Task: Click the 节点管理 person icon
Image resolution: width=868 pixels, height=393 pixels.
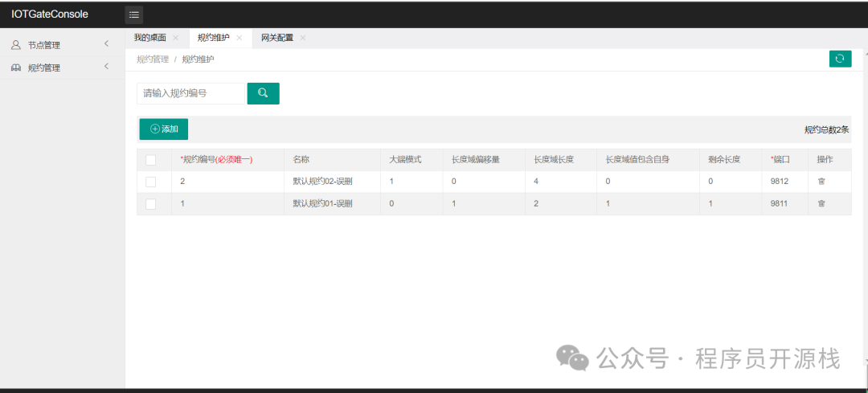Action: pos(16,45)
